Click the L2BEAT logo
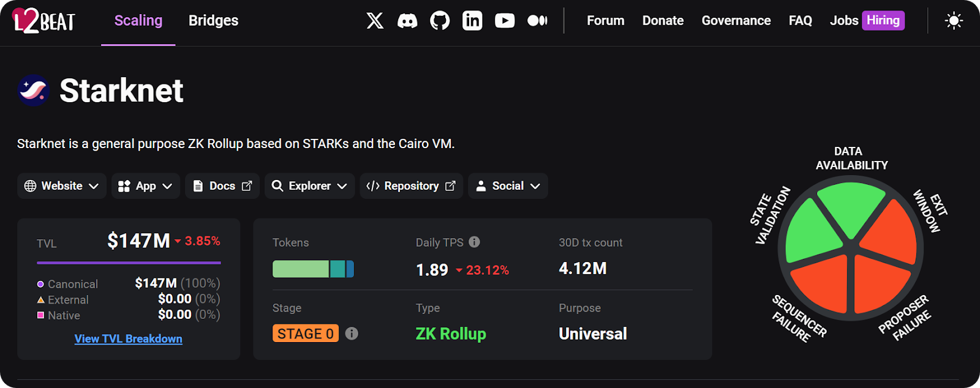980x388 pixels. pos(44,21)
